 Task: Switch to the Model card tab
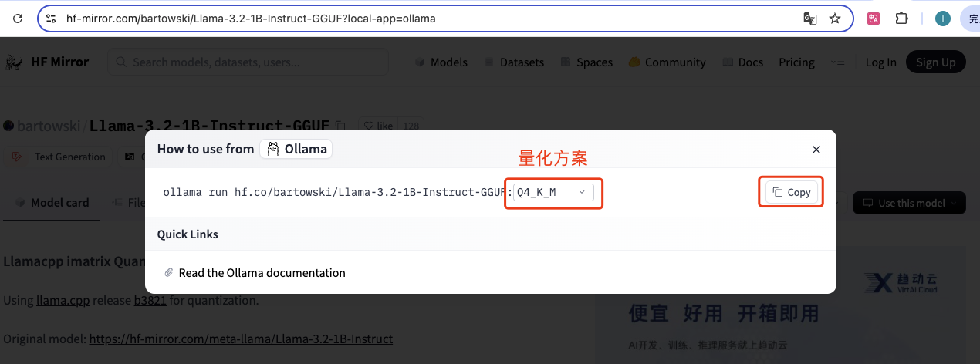point(52,203)
